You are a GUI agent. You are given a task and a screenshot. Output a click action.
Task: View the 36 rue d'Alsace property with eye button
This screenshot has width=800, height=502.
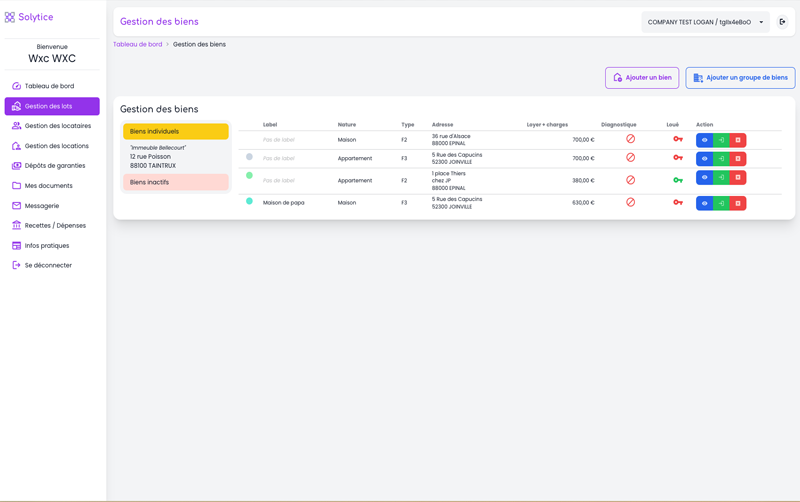[x=704, y=140]
